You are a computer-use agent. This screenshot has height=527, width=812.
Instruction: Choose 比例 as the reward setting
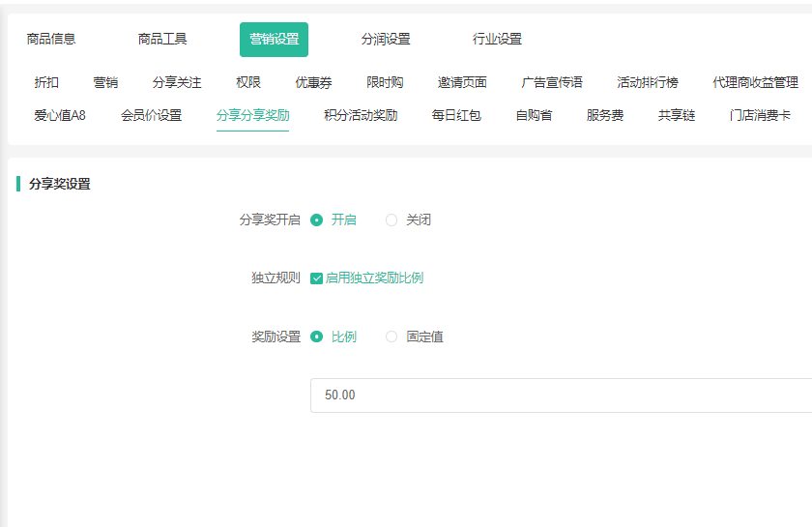[x=317, y=337]
